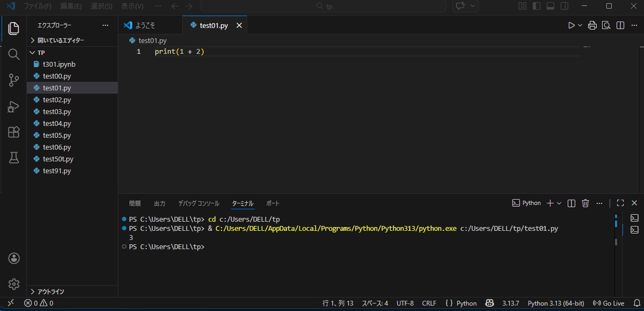
Task: Maximize the terminal panel size
Action: [x=620, y=203]
